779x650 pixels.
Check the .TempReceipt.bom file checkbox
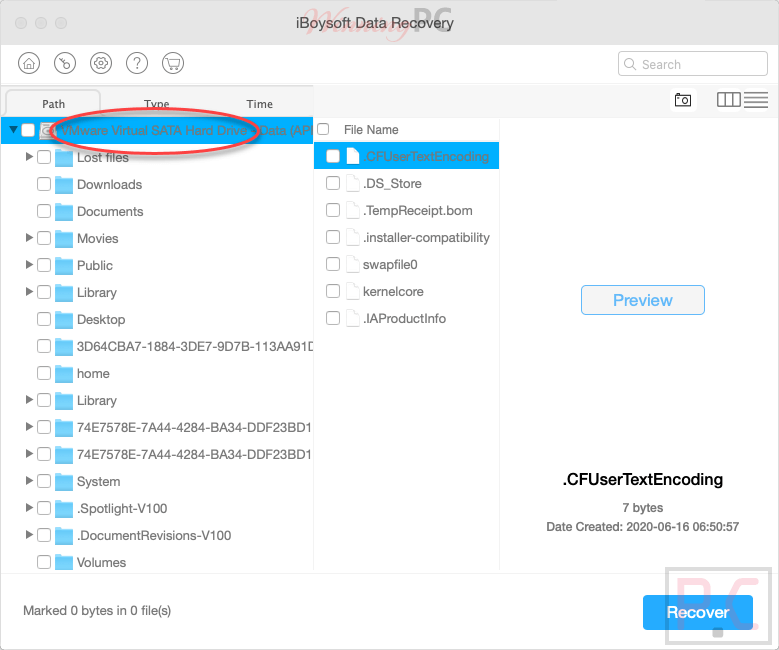[333, 210]
